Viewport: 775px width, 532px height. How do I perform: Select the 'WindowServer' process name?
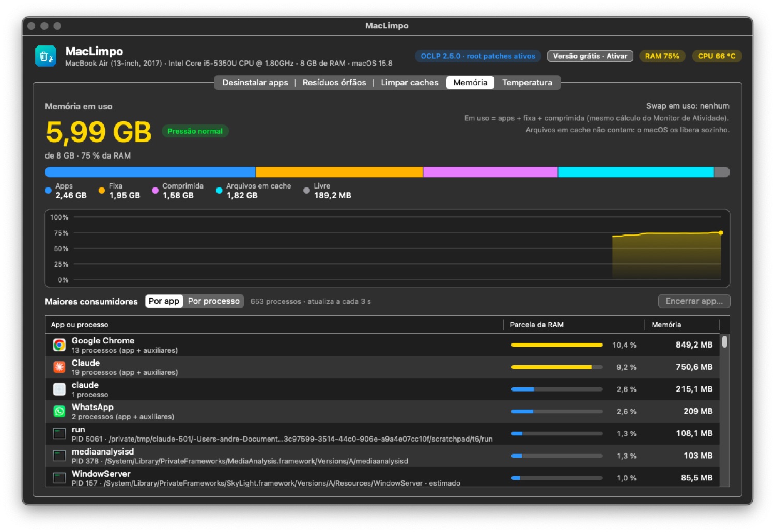[x=101, y=474]
